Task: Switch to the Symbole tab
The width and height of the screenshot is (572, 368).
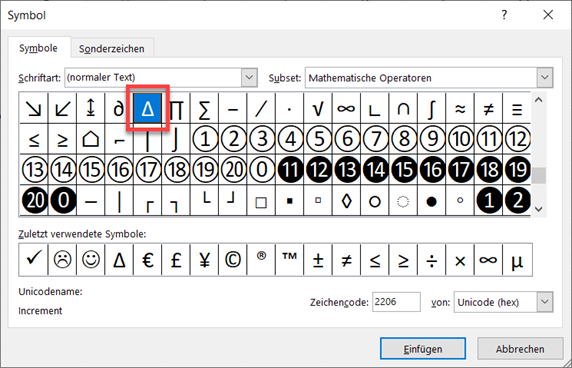Action: point(38,48)
